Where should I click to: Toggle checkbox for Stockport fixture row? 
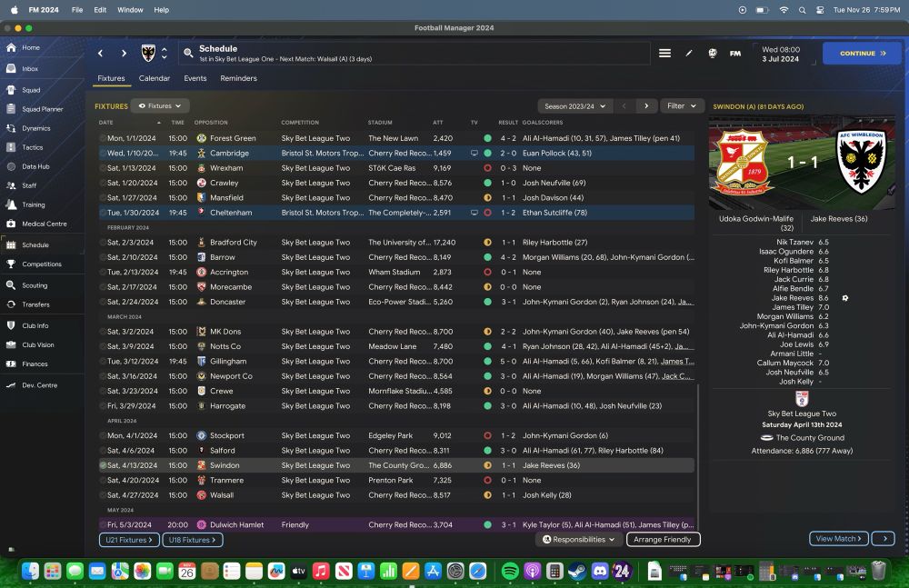(103, 436)
